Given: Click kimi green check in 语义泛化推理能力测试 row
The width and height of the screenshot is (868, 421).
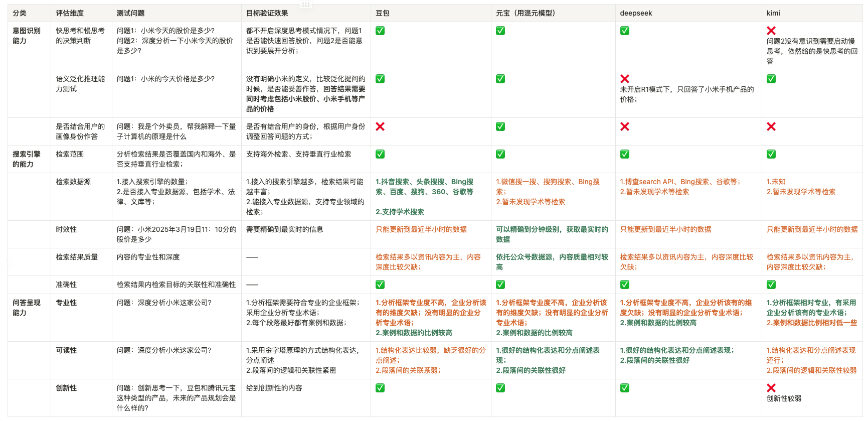Looking at the screenshot, I should pyautogui.click(x=771, y=79).
